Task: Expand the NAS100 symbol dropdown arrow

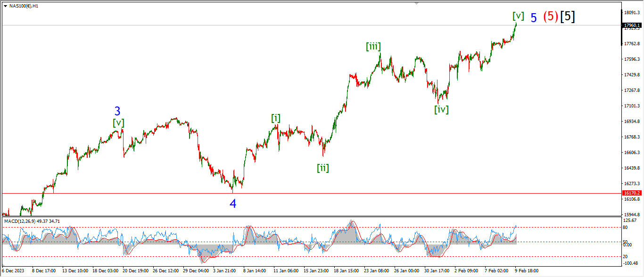Action: [5, 6]
